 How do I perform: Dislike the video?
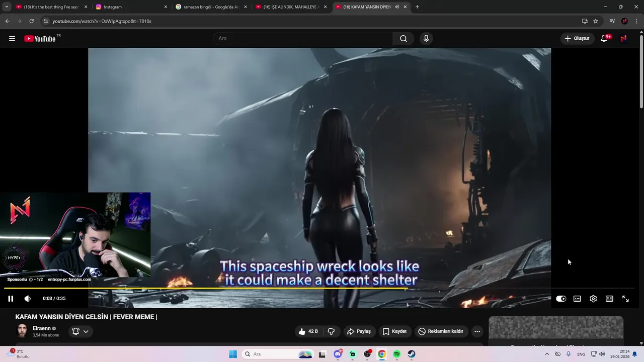tap(331, 331)
